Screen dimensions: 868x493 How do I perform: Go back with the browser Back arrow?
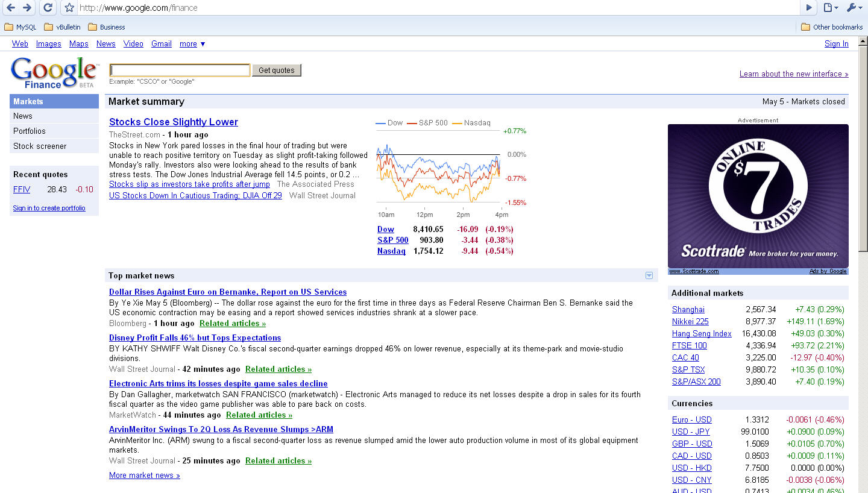pyautogui.click(x=11, y=8)
